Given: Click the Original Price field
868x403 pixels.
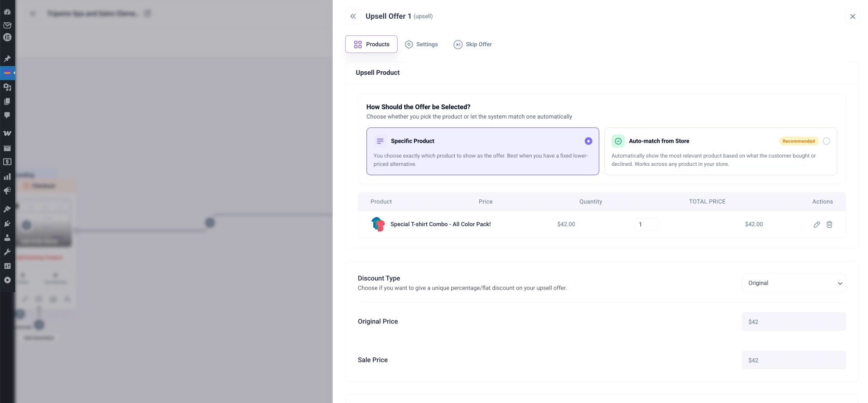Looking at the screenshot, I should pos(793,322).
